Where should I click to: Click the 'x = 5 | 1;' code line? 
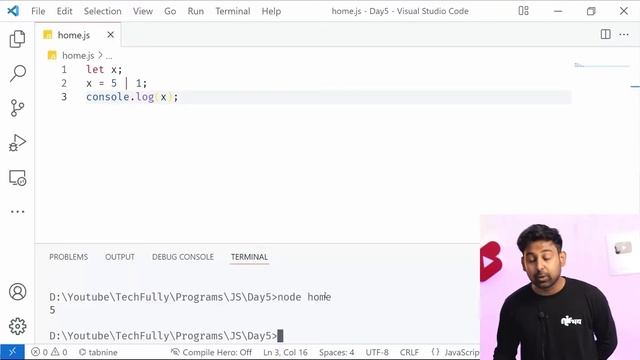(x=116, y=83)
